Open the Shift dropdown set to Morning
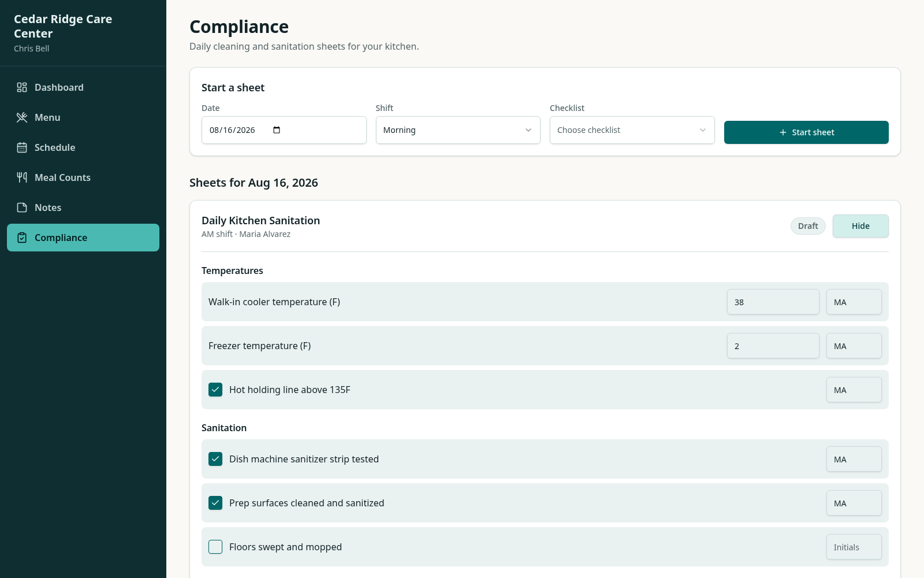Image resolution: width=924 pixels, height=578 pixels. click(x=458, y=130)
